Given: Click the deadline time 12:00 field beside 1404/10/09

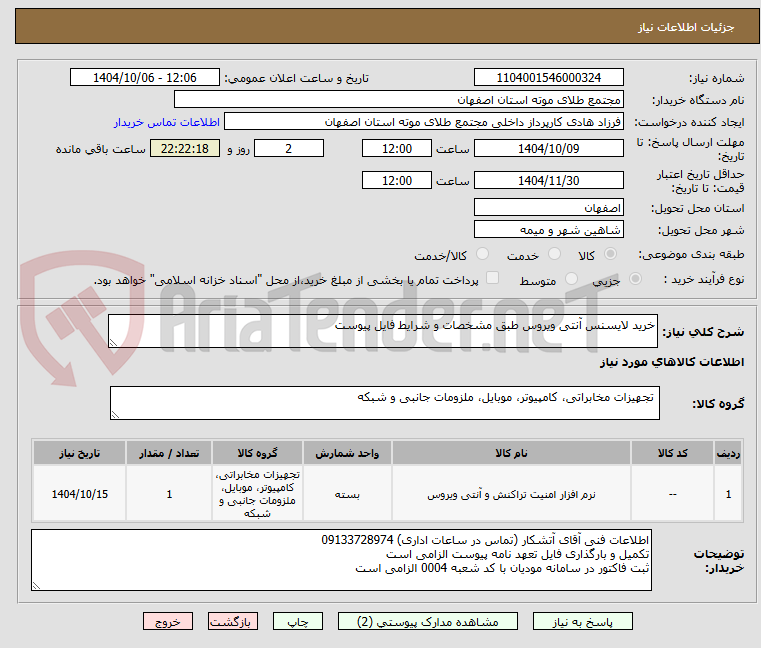Looking at the screenshot, I should 397,149.
